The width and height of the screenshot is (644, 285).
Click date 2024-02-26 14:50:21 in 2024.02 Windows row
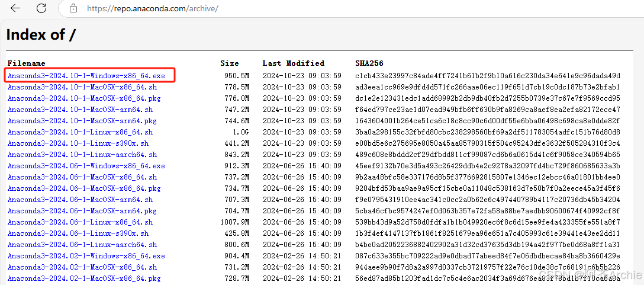tap(302, 256)
